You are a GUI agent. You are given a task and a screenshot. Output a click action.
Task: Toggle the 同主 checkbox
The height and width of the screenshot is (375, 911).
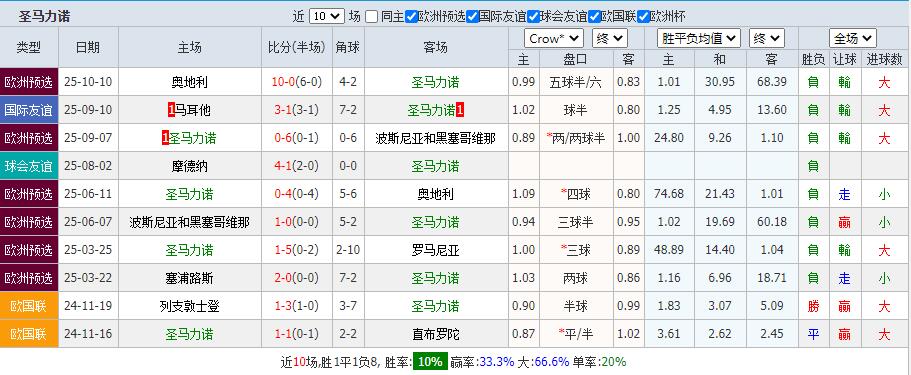pyautogui.click(x=372, y=17)
